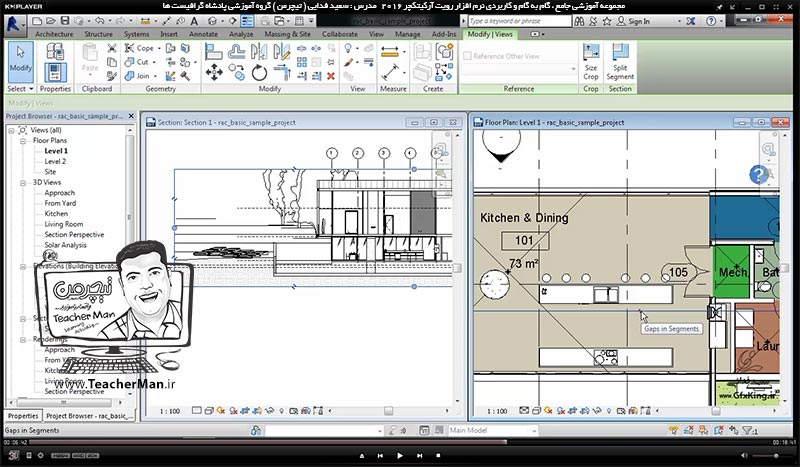Open the Architecture ribbon tab

(54, 34)
